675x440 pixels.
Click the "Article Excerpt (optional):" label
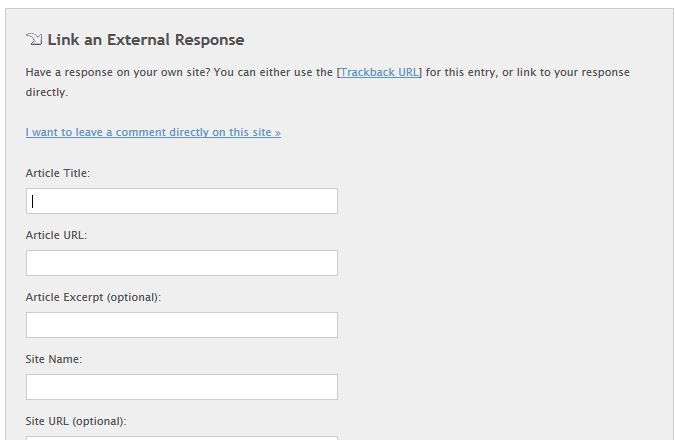coord(93,297)
